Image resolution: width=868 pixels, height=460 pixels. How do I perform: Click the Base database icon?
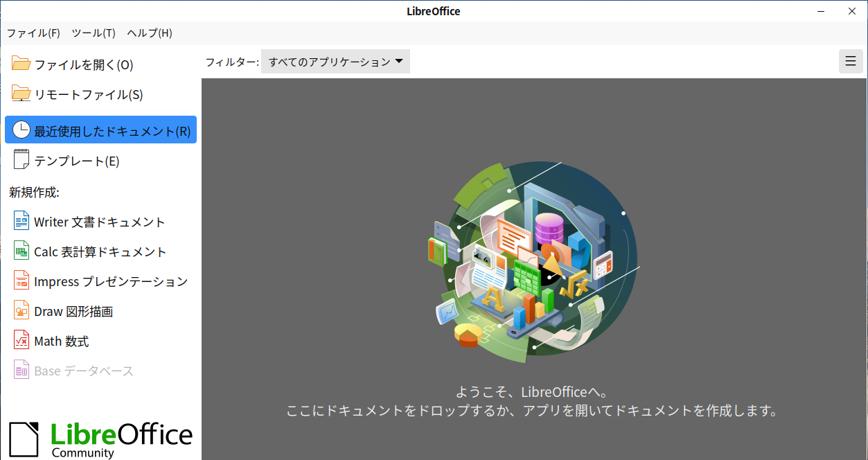pyautogui.click(x=21, y=371)
